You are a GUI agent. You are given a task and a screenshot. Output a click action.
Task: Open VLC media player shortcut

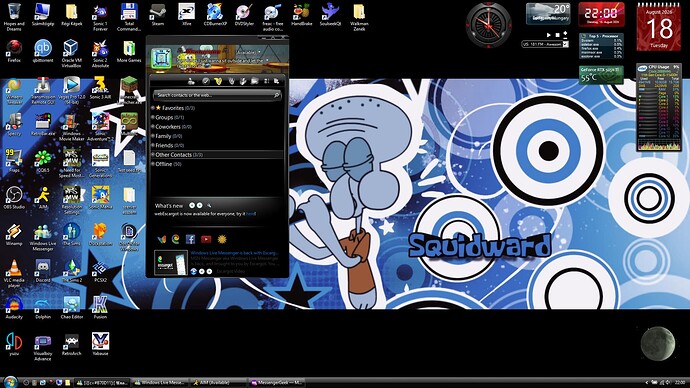point(14,273)
